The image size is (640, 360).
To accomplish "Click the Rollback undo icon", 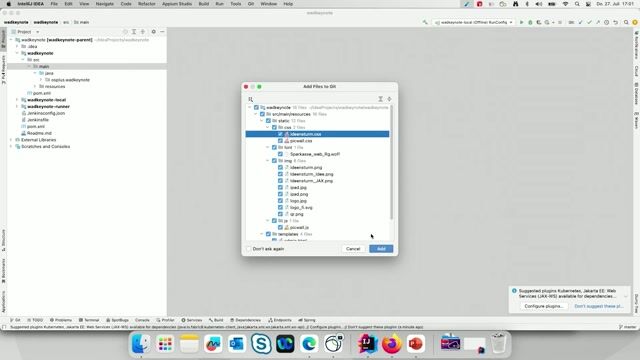I will pos(615,22).
